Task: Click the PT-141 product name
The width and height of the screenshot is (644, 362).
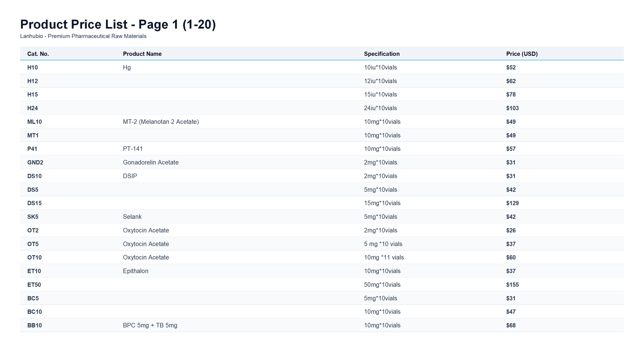Action: (x=133, y=149)
